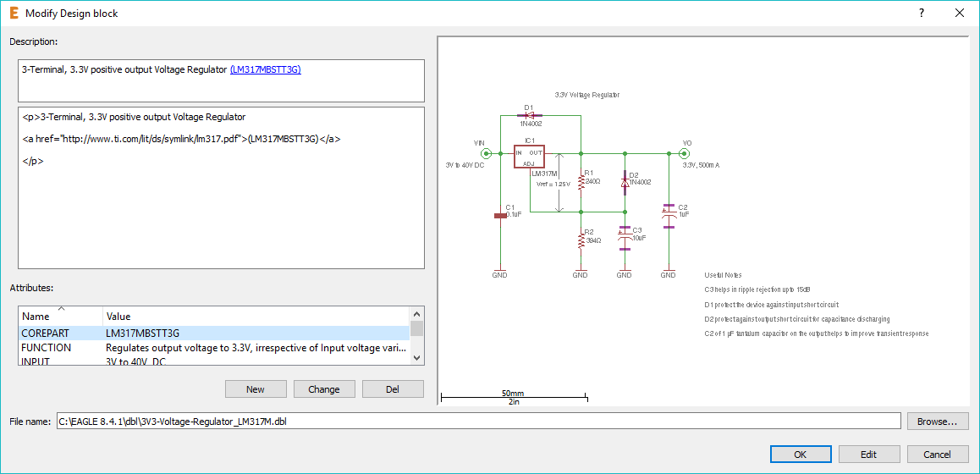Viewport: 980px width, 474px height.
Task: Click the LM317MBSTT3G value cell
Action: (143, 333)
